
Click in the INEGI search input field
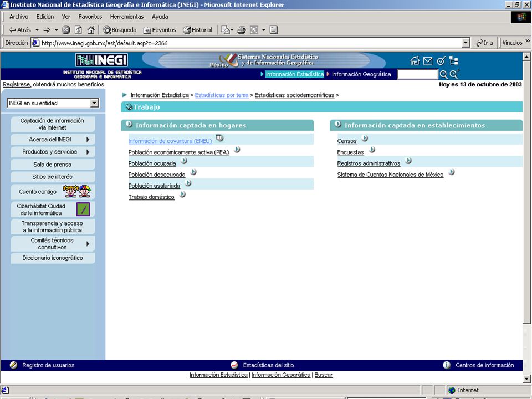[418, 74]
